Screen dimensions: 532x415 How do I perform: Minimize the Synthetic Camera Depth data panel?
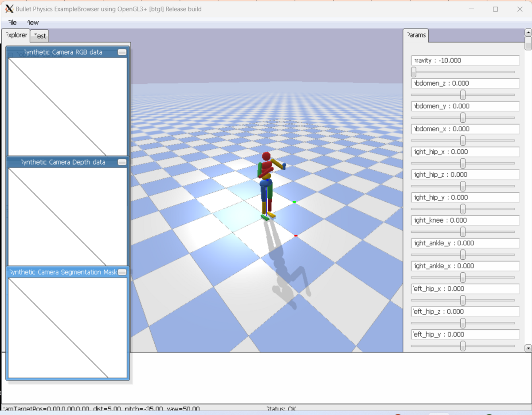click(x=122, y=162)
